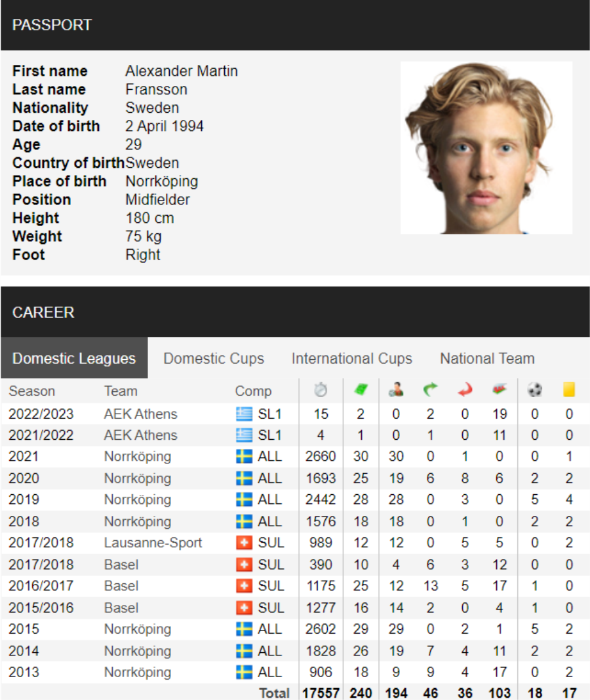The image size is (590, 700).
Task: Select the Domestic Leagues tab
Action: [74, 358]
